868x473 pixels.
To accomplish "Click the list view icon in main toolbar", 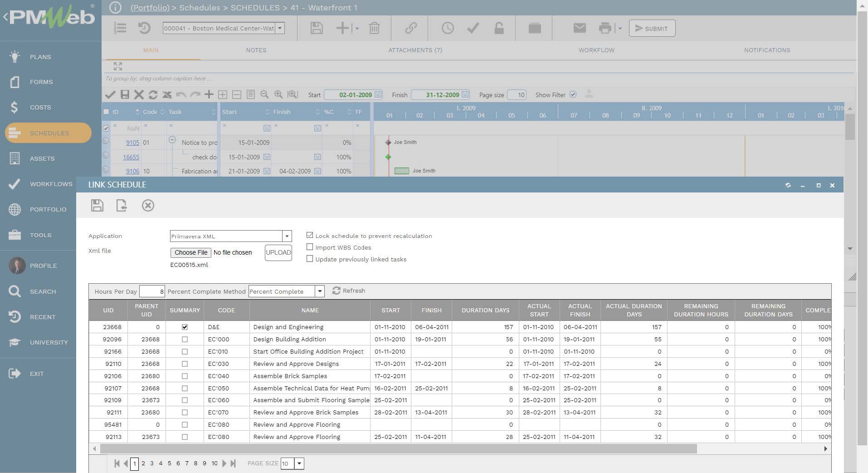I will (x=120, y=28).
